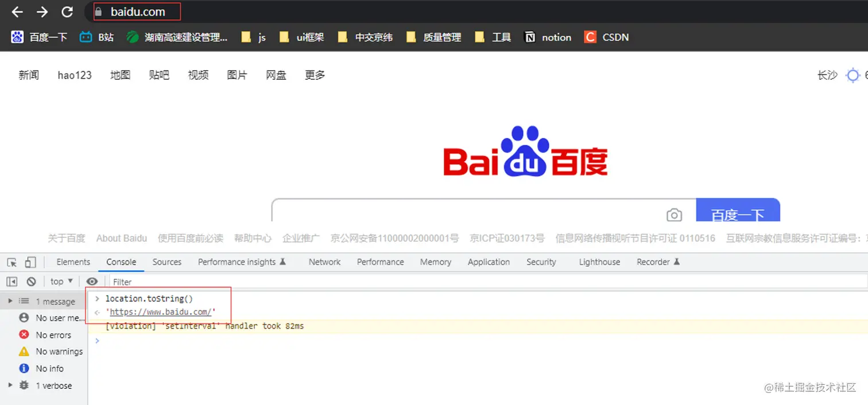The width and height of the screenshot is (868, 405).
Task: Open the js bookmarks folder
Action: pos(253,37)
